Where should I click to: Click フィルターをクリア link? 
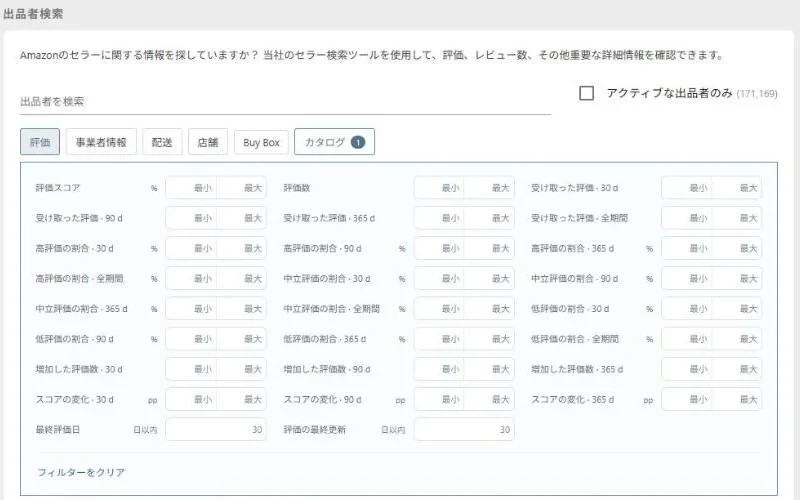(81, 472)
